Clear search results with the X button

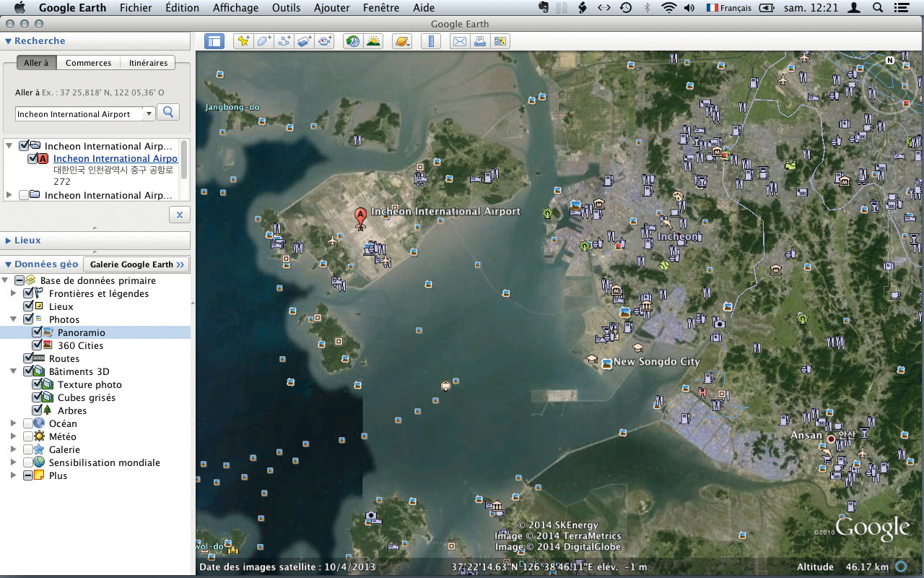(180, 215)
